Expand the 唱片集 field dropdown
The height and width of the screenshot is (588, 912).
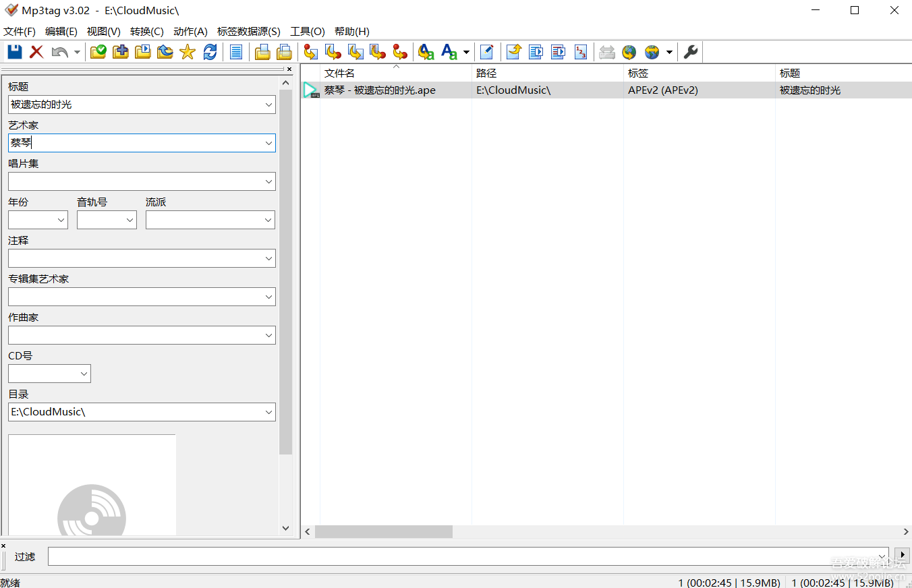pos(268,181)
